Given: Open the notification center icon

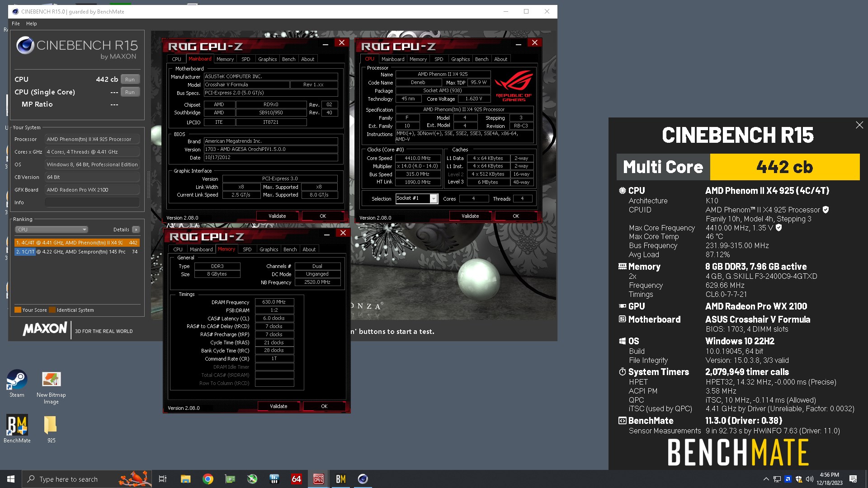Looking at the screenshot, I should pyautogui.click(x=853, y=479).
